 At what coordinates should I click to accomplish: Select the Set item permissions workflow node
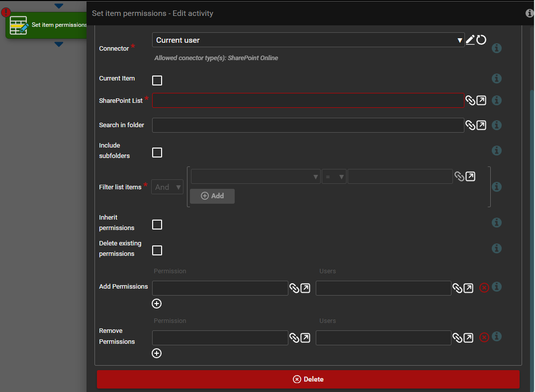pyautogui.click(x=47, y=25)
